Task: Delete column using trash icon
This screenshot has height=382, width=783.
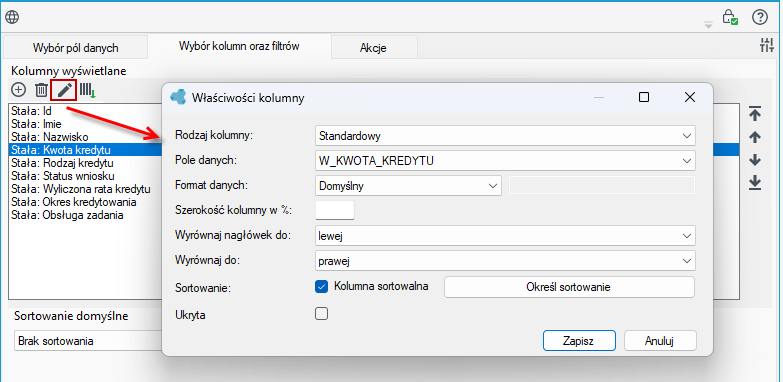Action: 41,90
